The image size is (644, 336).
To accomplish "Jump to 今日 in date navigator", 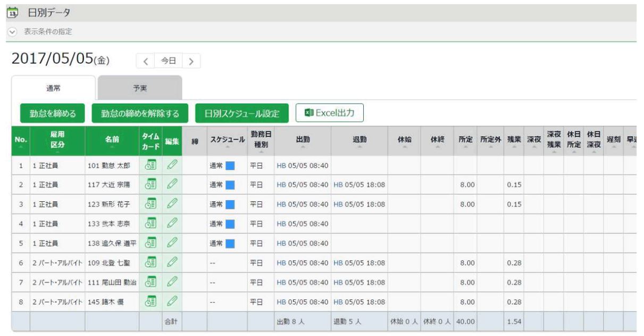I will [168, 62].
